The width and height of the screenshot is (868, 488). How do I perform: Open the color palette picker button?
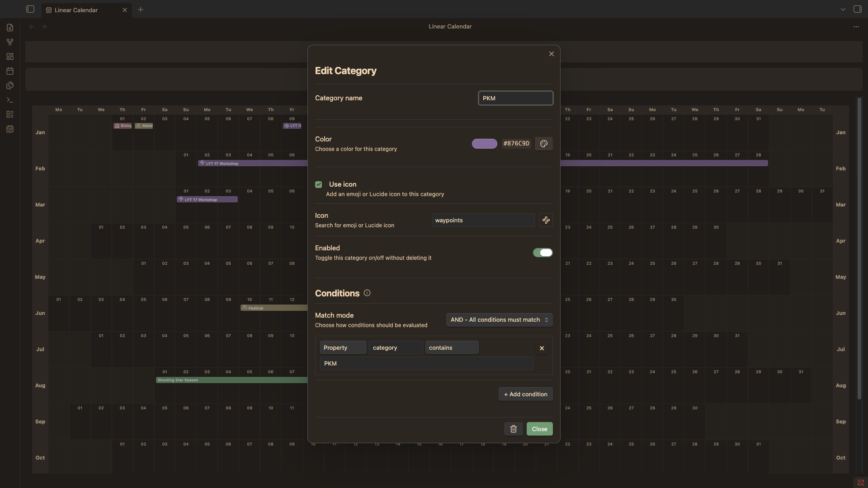pyautogui.click(x=543, y=144)
